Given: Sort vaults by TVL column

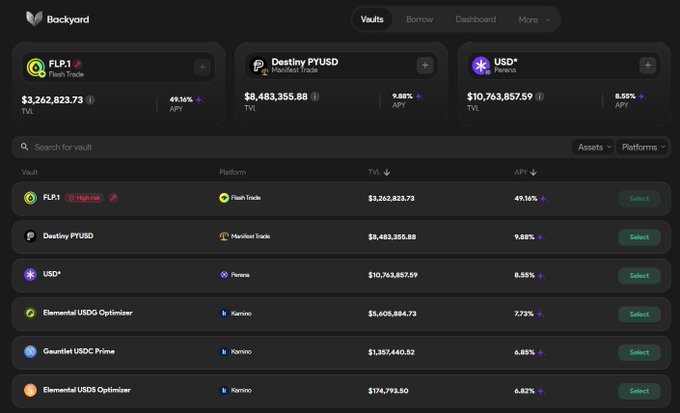Looking at the screenshot, I should pos(379,172).
